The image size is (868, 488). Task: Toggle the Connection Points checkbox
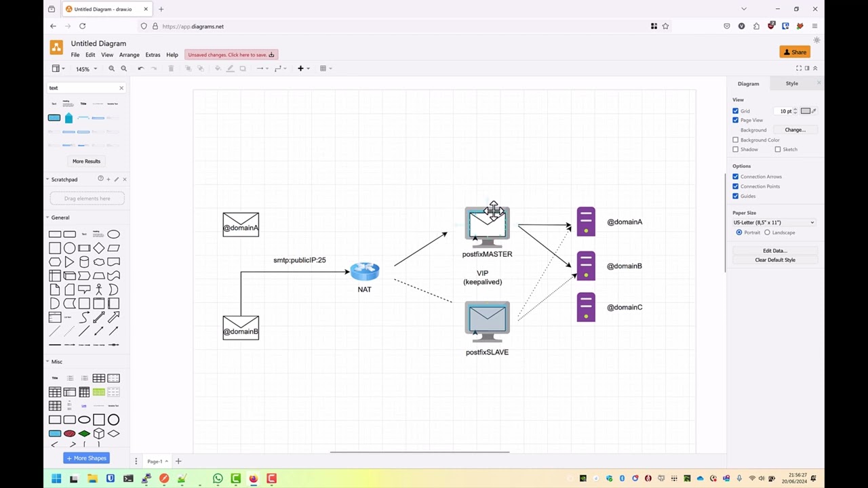[735, 186]
